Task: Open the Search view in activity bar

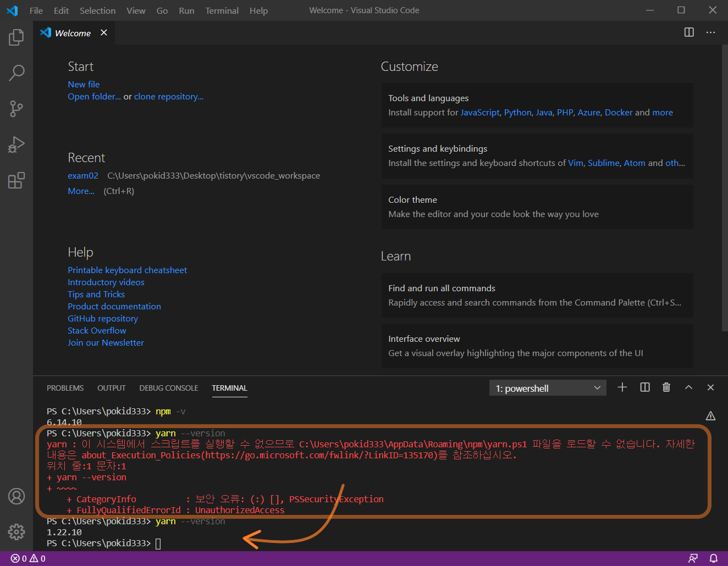Action: (x=16, y=73)
